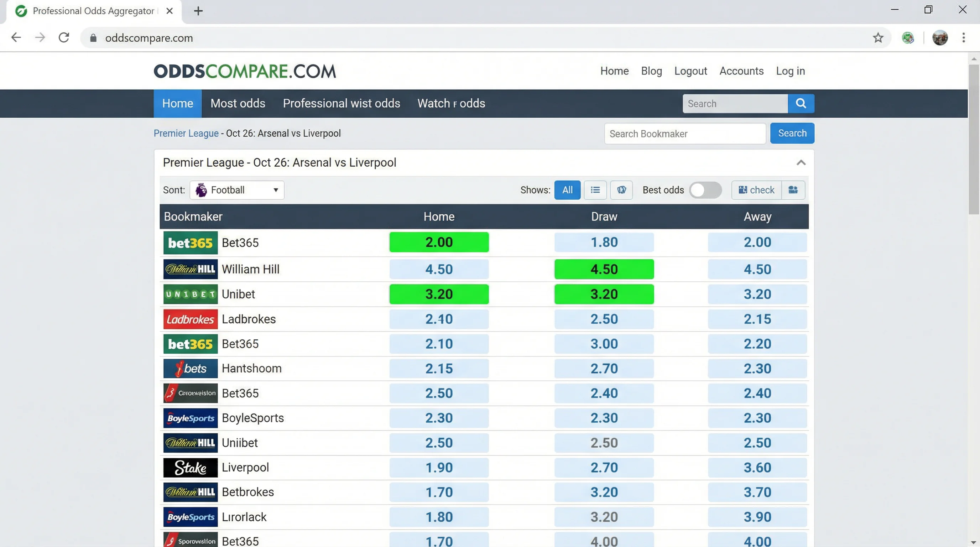Image resolution: width=980 pixels, height=547 pixels.
Task: Open the Accounts link
Action: click(741, 71)
